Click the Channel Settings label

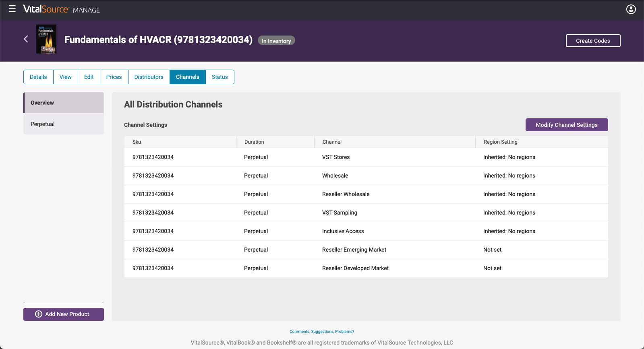pos(145,125)
